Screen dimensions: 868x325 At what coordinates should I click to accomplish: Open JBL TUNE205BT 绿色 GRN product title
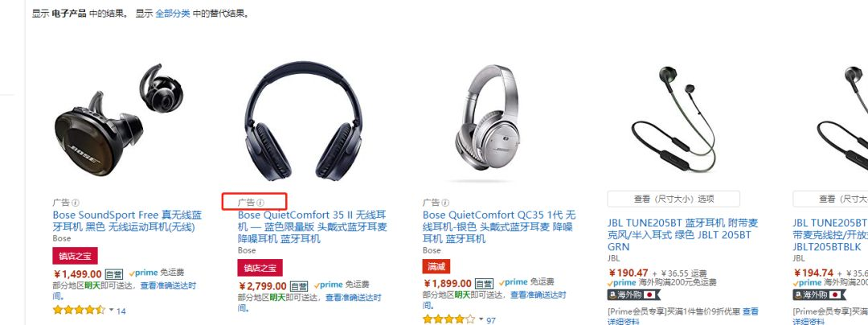[682, 235]
